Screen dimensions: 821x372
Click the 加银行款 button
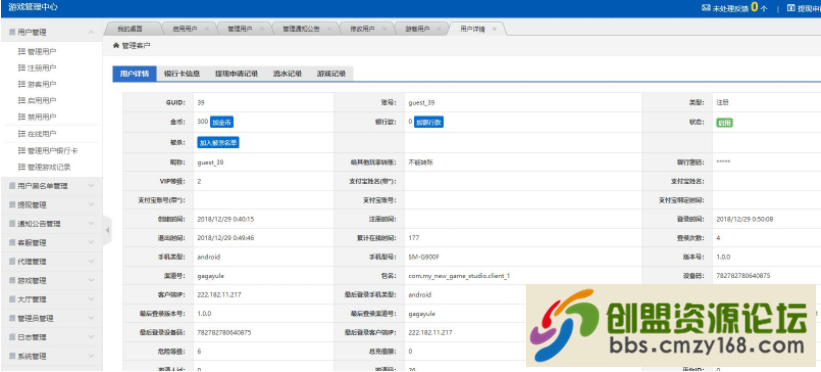point(429,122)
